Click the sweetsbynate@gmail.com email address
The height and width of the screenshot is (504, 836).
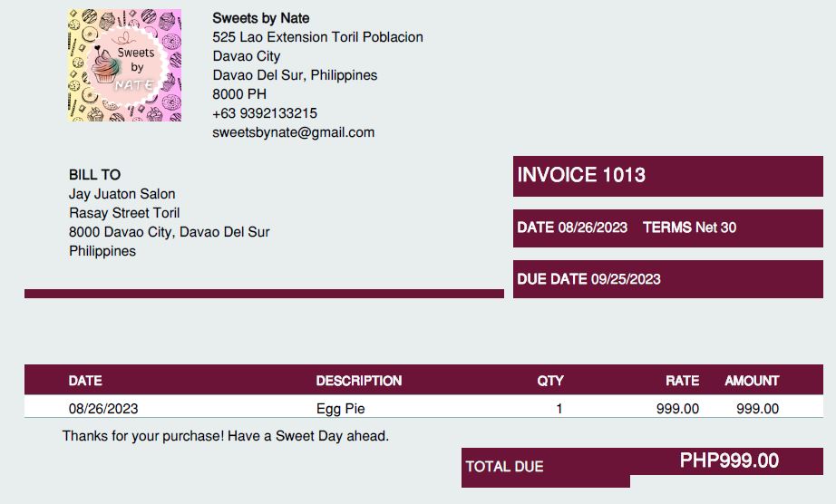[293, 132]
